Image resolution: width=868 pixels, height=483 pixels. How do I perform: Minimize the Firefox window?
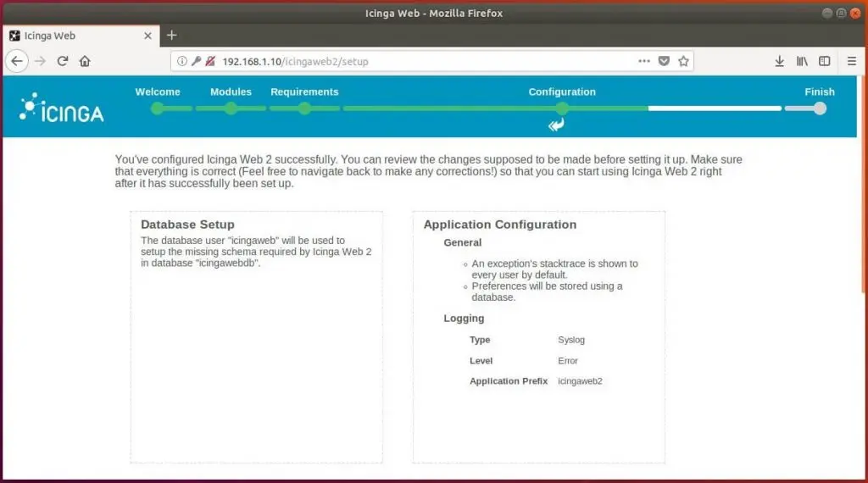tap(827, 13)
